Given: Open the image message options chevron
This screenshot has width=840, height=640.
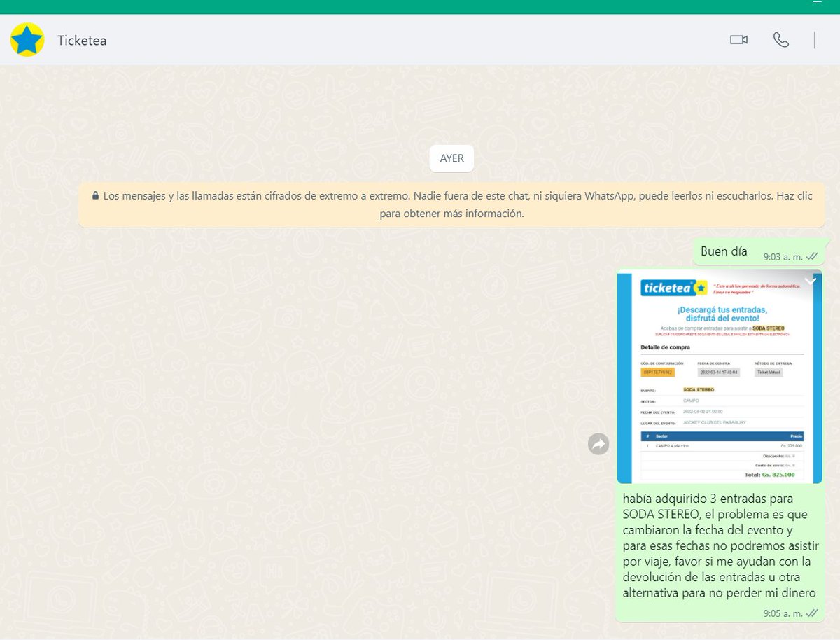Looking at the screenshot, I should 811,281.
